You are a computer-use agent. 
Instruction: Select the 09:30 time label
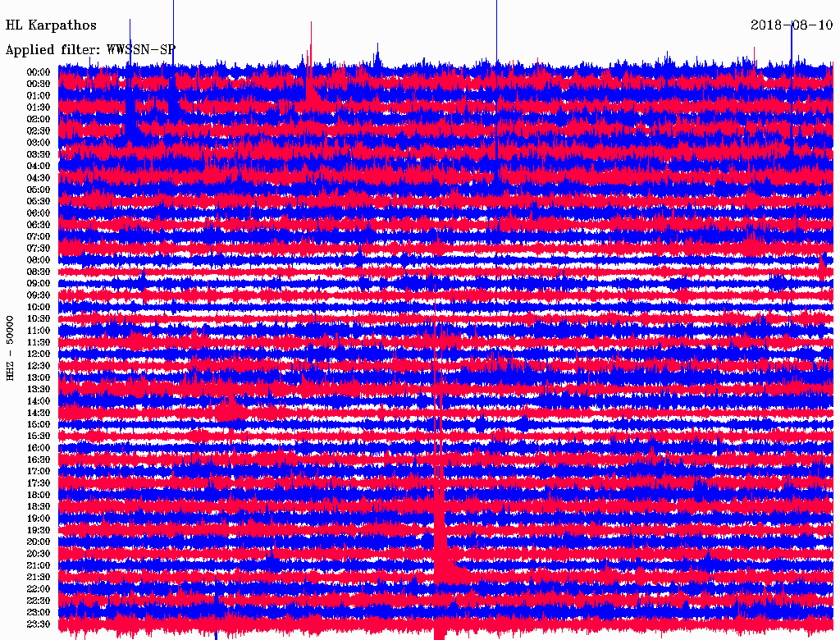[x=39, y=295]
